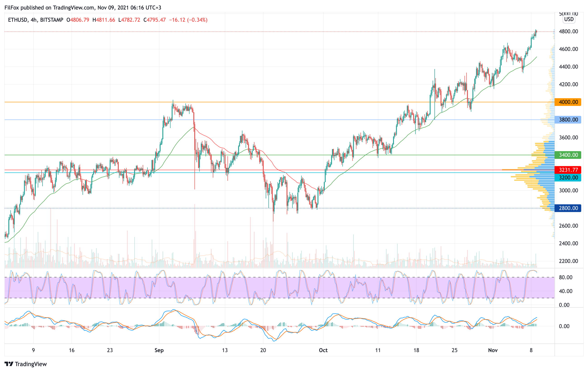
Task: Click the orange 4000.00 price label
Action: click(x=568, y=102)
